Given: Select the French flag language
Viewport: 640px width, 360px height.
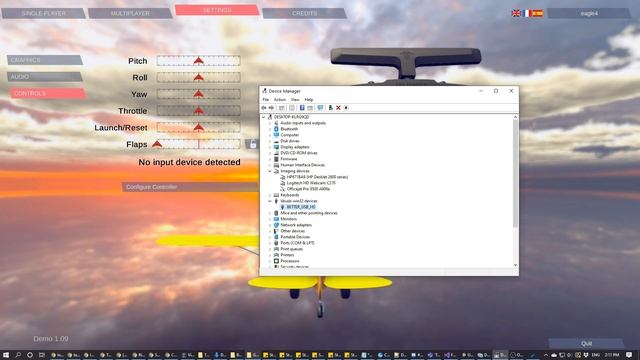Looking at the screenshot, I should coord(527,13).
